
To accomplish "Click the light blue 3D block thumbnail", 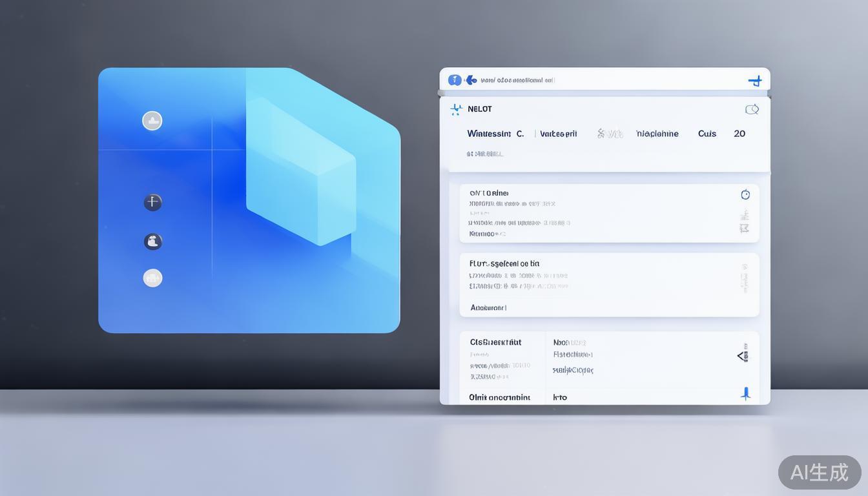I will tap(301, 171).
